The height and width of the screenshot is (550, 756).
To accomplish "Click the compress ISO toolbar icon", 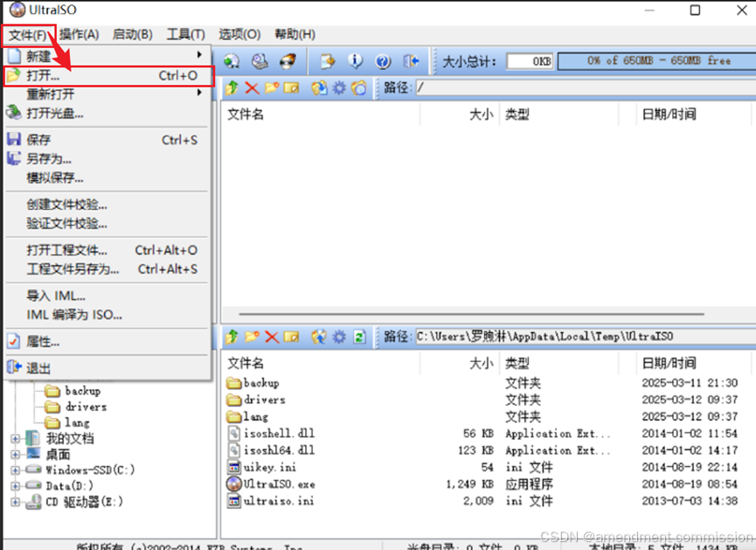I will (x=328, y=61).
